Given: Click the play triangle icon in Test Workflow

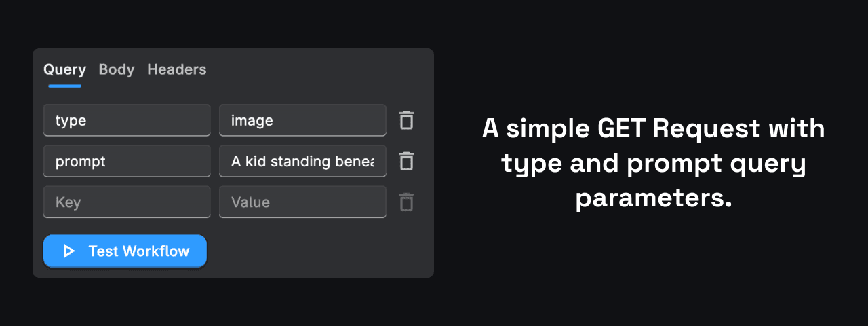Looking at the screenshot, I should [x=68, y=251].
